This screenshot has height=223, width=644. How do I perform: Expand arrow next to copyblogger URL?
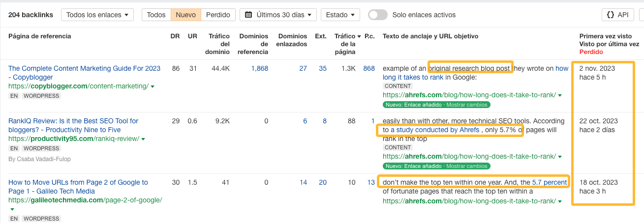153,86
